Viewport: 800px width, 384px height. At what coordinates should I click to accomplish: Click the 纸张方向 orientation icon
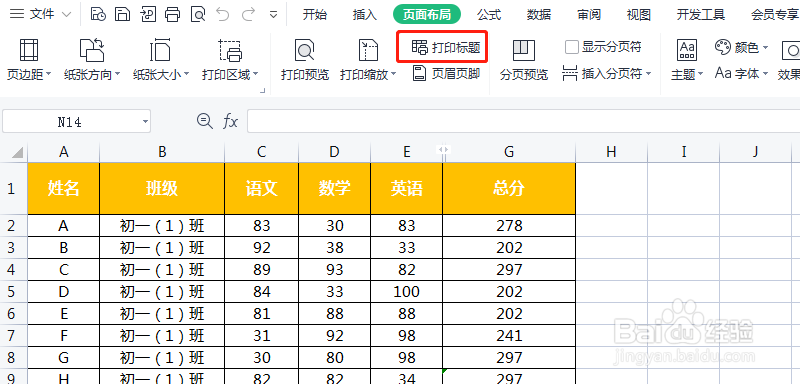point(92,50)
